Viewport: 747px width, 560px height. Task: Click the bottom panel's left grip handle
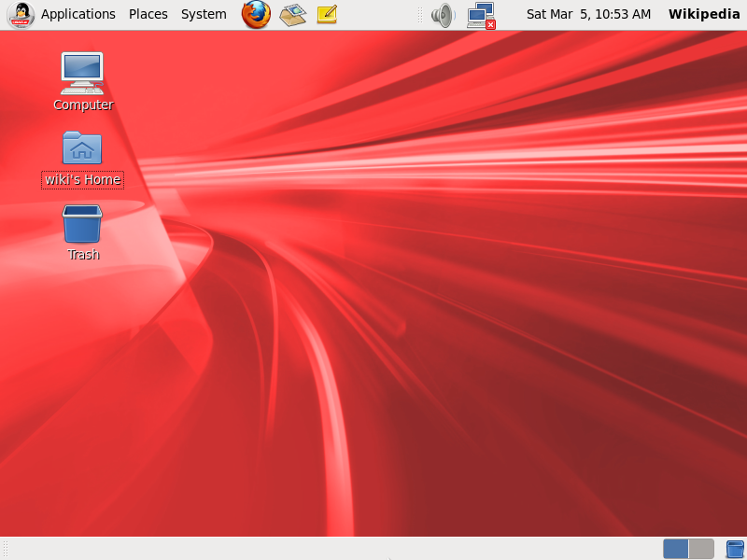coord(6,549)
